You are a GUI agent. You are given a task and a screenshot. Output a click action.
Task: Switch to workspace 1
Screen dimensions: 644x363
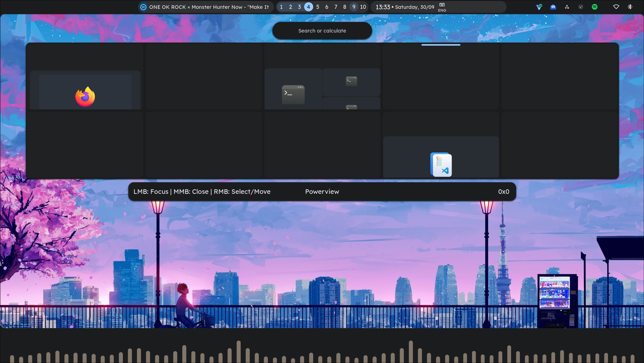point(281,7)
